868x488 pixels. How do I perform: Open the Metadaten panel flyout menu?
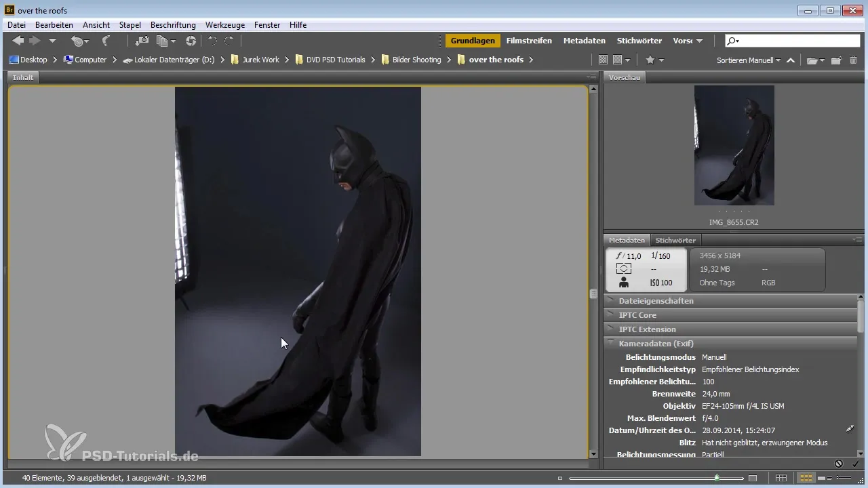coord(858,240)
